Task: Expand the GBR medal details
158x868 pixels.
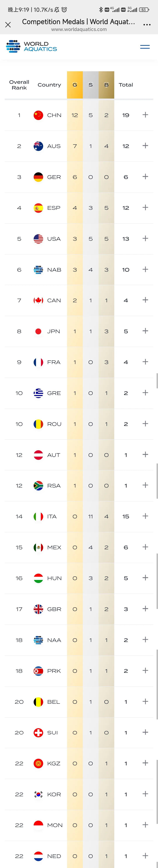Action: (x=145, y=609)
